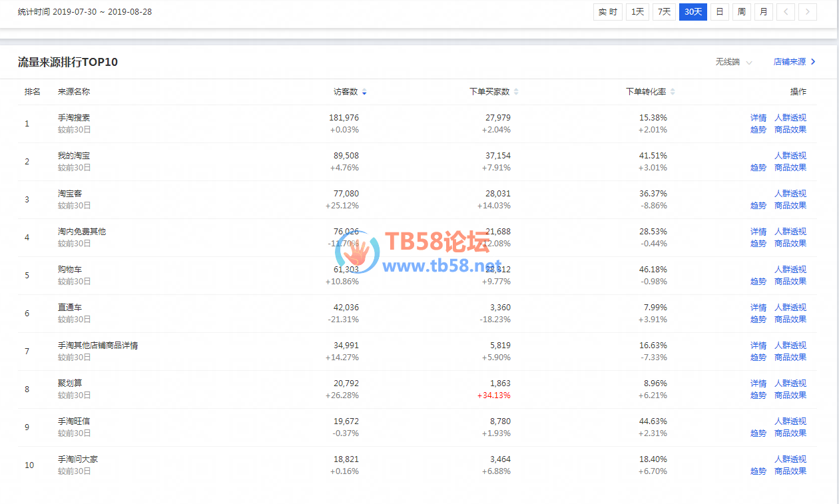Viewport: 839px width, 504px height.
Task: Open the 无线端 device dropdown
Action: click(734, 62)
